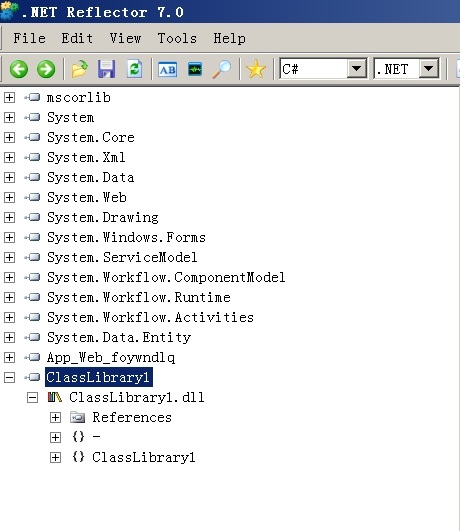Save with the floppy disk icon
The width and height of the screenshot is (460, 531).
106,69
